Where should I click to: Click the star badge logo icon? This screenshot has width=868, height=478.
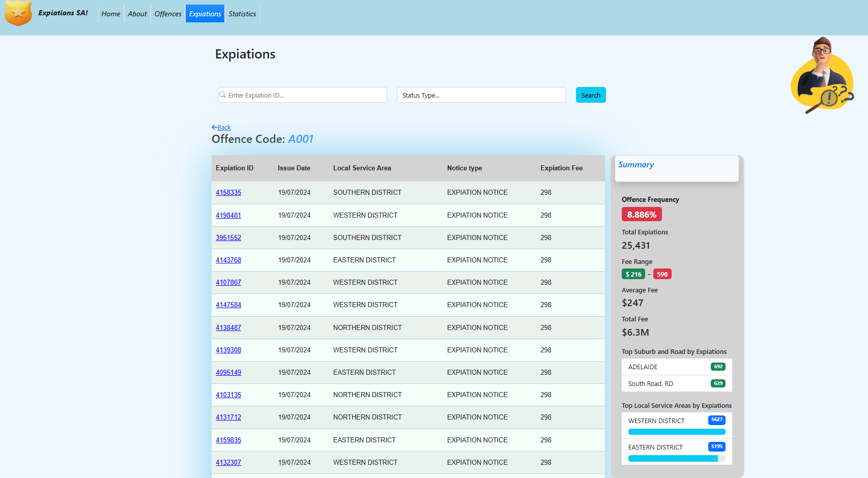point(18,14)
